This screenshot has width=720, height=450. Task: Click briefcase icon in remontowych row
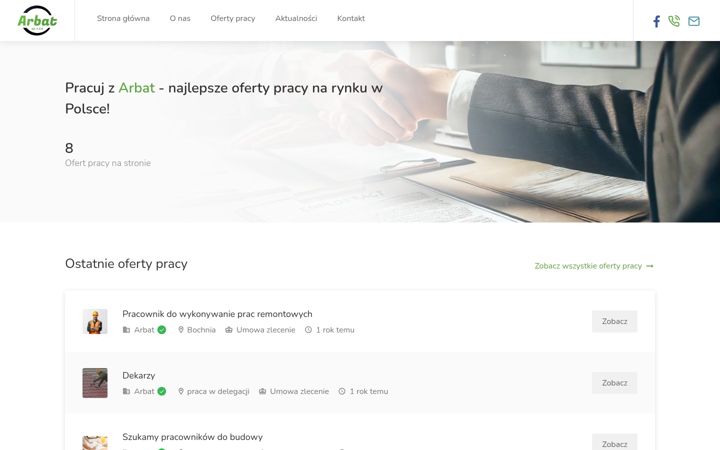point(229,330)
